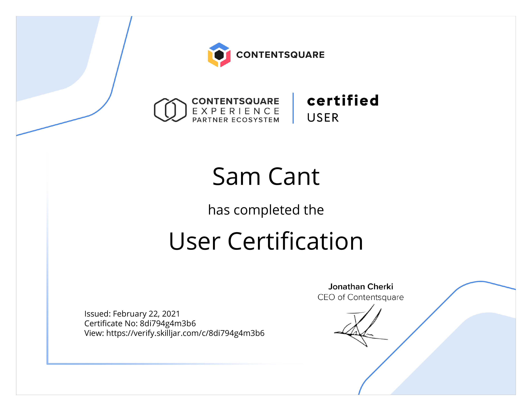Click the 'EXPERIENCE' spaced text
The image size is (532, 411).
[236, 111]
